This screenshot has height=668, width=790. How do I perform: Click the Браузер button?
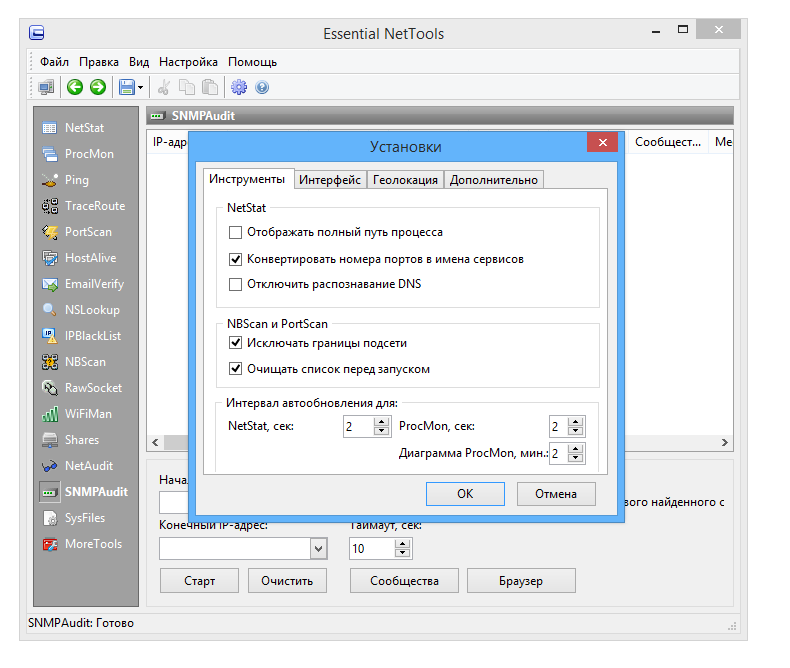[521, 581]
